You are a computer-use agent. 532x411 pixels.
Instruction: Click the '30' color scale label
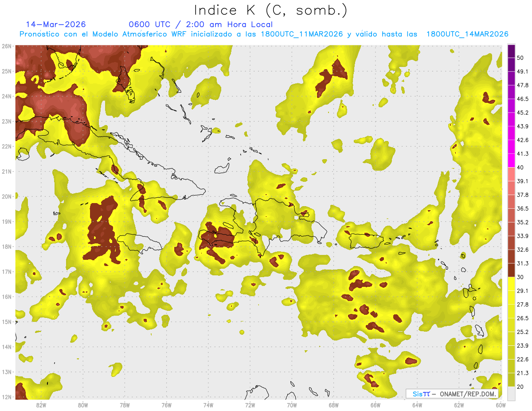(520, 277)
